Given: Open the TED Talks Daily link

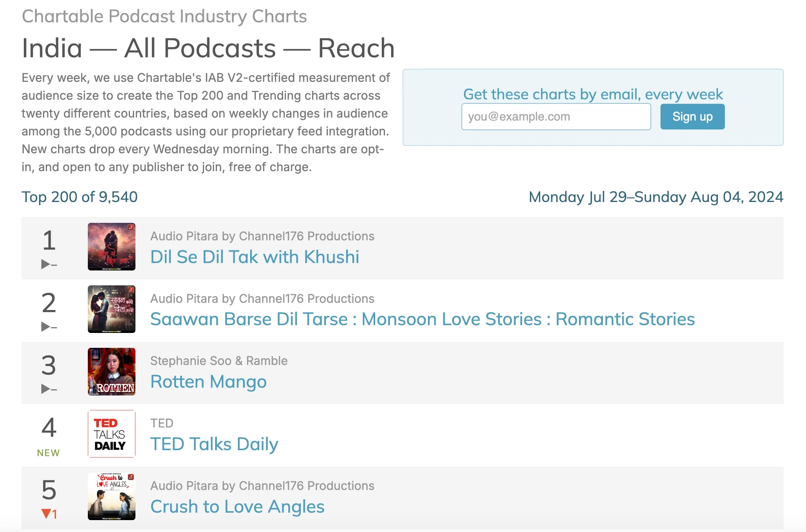Looking at the screenshot, I should coord(214,444).
